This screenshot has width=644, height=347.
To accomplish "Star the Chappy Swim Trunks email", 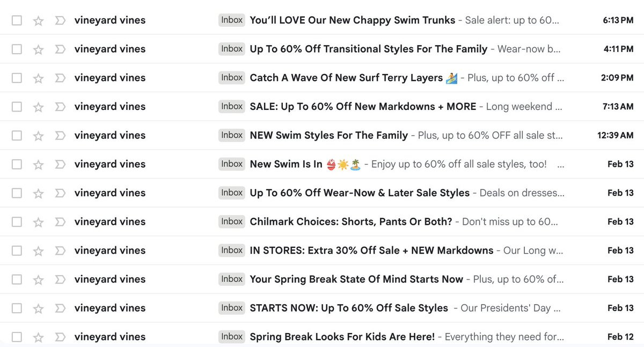I will tap(38, 20).
